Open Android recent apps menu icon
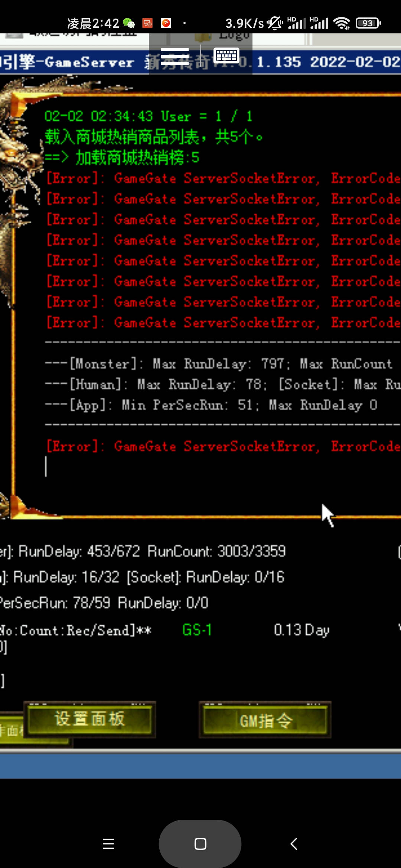This screenshot has width=401, height=868. [108, 844]
